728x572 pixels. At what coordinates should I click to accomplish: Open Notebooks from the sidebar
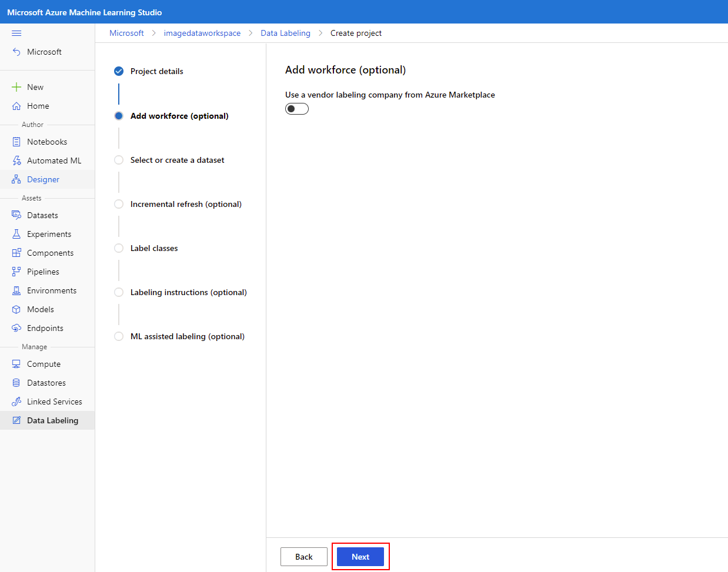point(47,142)
